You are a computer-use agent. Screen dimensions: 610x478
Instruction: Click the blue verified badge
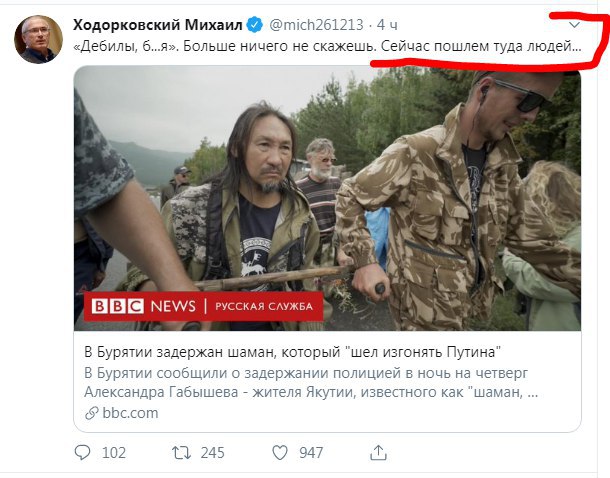[255, 25]
